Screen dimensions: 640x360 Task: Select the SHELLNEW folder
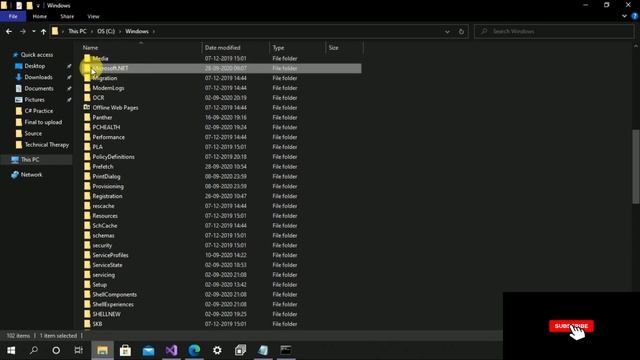[x=106, y=314]
